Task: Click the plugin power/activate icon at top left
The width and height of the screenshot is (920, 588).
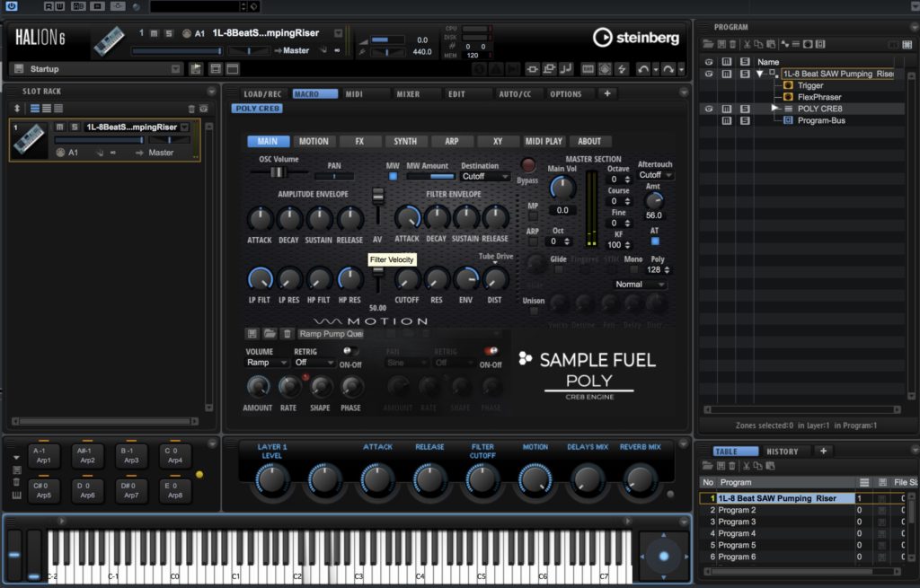Action: point(11,6)
